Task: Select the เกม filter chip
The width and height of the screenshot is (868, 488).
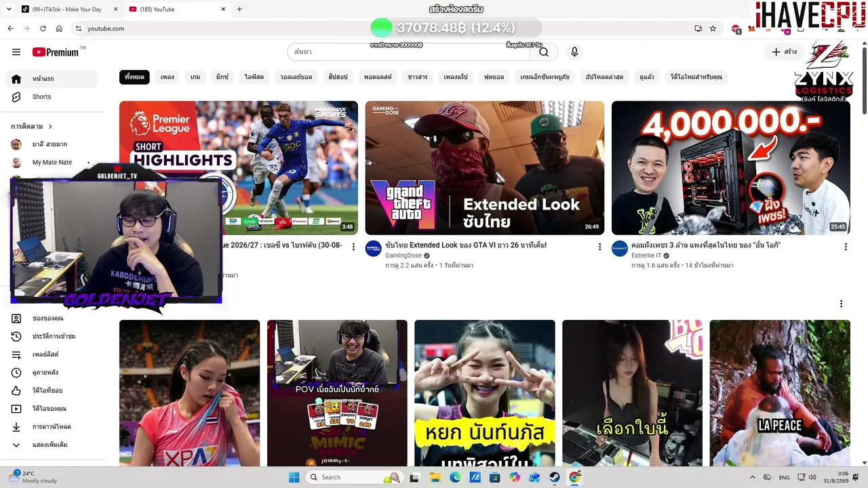Action: 195,77
